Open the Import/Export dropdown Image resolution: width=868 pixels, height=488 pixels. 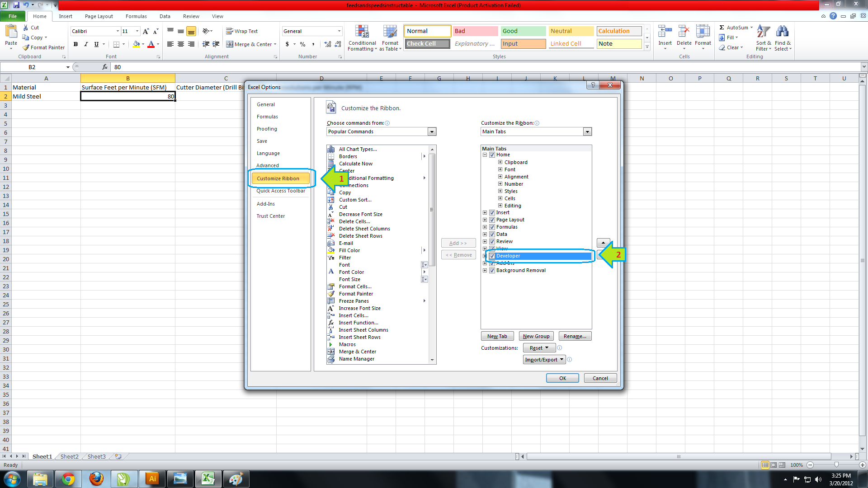pyautogui.click(x=544, y=360)
